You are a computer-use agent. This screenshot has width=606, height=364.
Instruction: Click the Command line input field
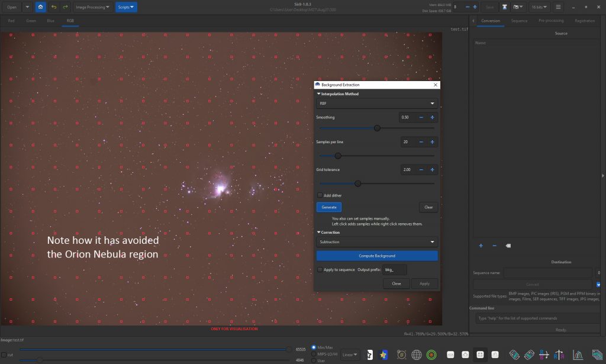537,318
